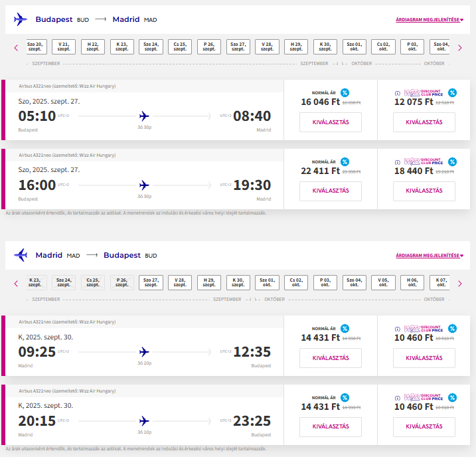Select outbound date 'V 28, szept.'
Screen dimensions: 476x457
267,46
